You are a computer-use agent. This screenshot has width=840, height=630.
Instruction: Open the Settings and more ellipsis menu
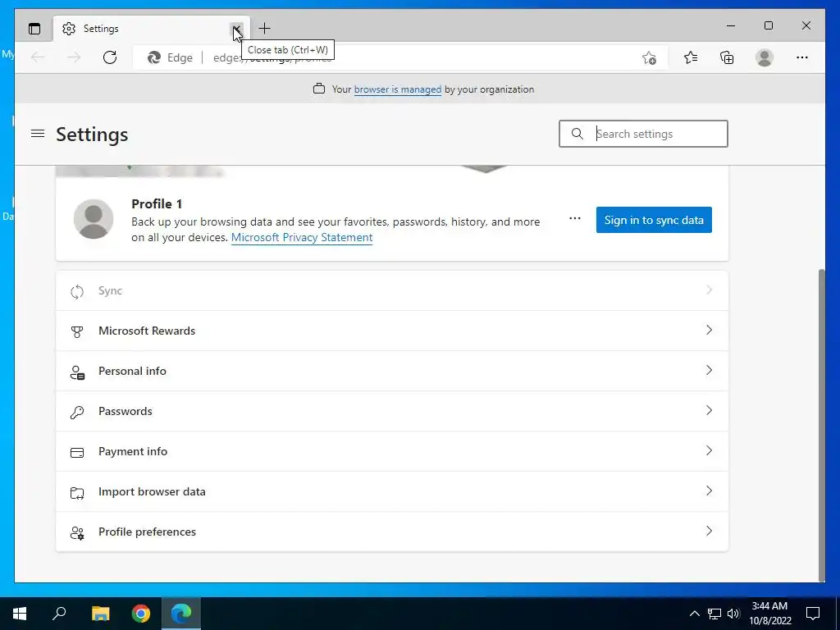click(802, 57)
